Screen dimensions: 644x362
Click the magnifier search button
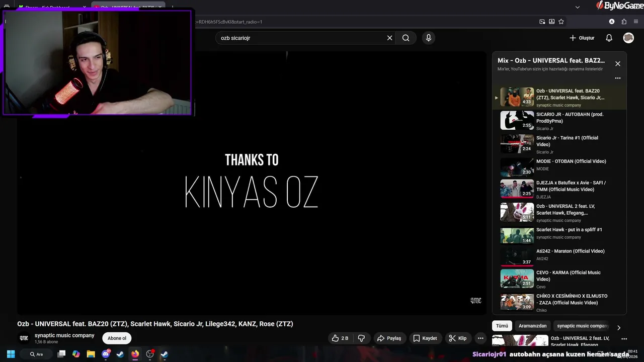click(x=406, y=38)
